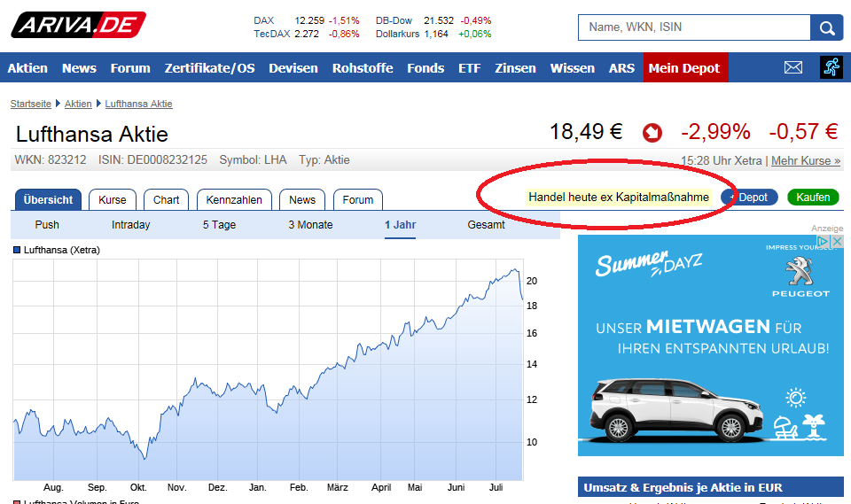Go to Startseite breadcrumb link
The width and height of the screenshot is (851, 504).
(30, 104)
